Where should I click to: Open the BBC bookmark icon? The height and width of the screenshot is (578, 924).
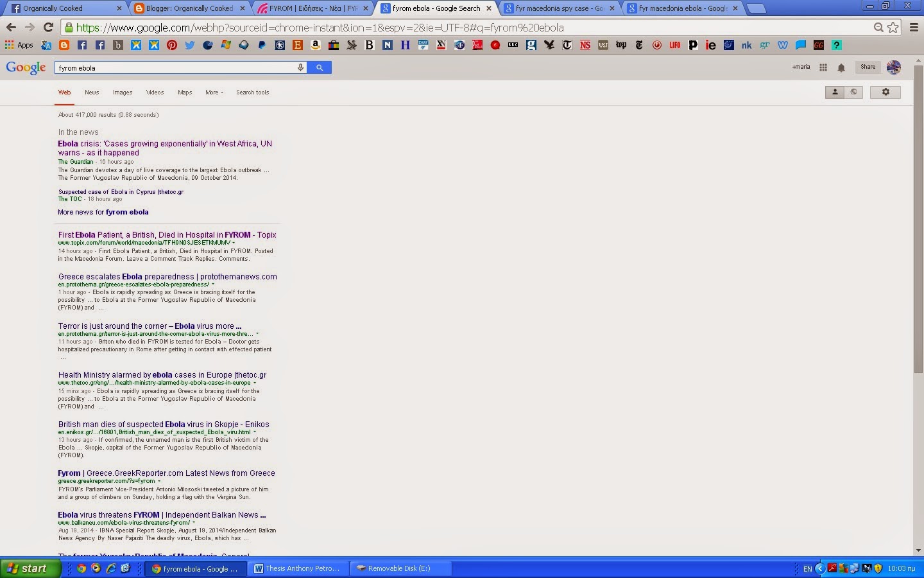click(513, 45)
